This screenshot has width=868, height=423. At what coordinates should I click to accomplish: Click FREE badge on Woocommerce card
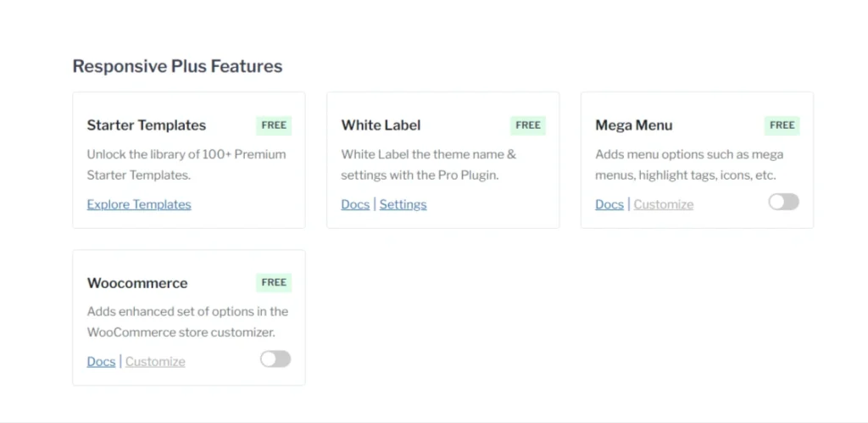tap(274, 282)
